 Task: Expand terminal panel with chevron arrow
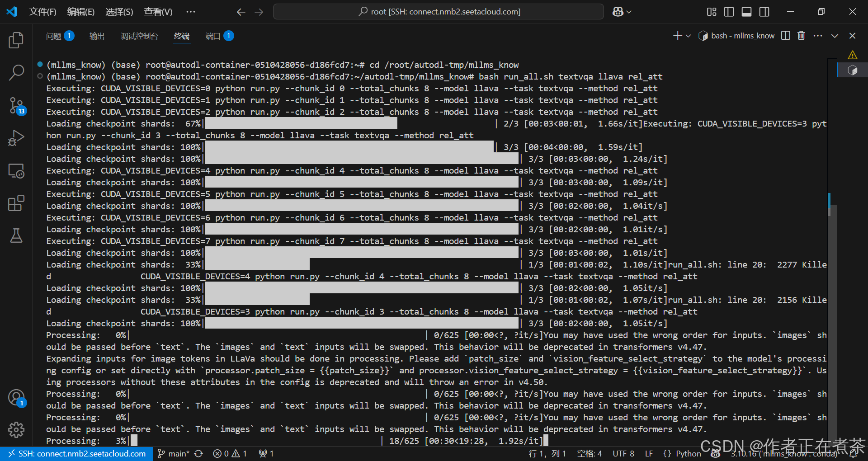pyautogui.click(x=835, y=35)
